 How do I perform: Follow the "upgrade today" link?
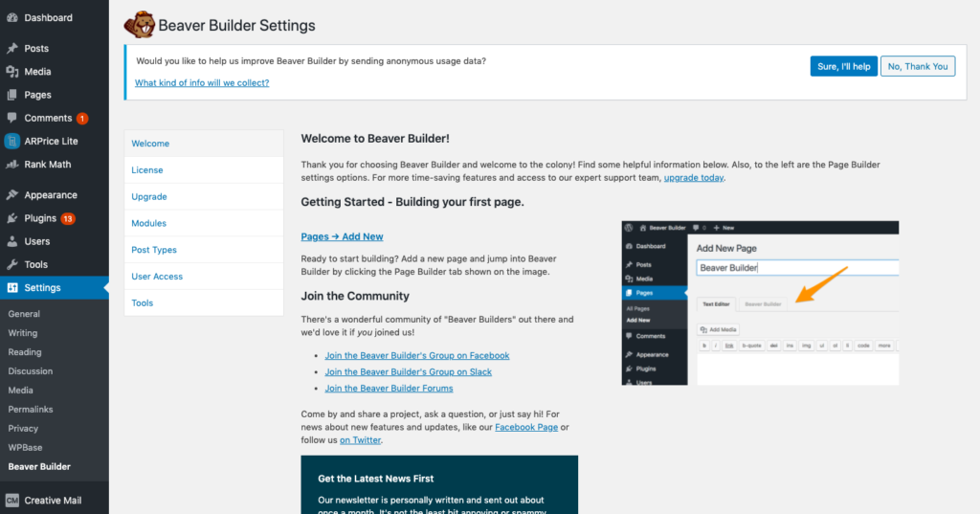tap(694, 178)
